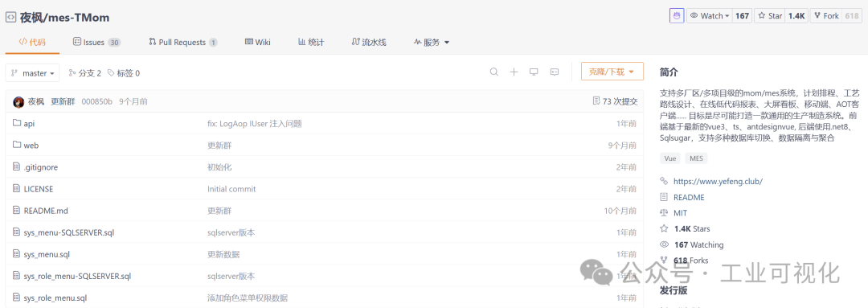Click commit message 添加角色菜单权限数据
Viewport: 868px width, 308px height.
tap(248, 298)
